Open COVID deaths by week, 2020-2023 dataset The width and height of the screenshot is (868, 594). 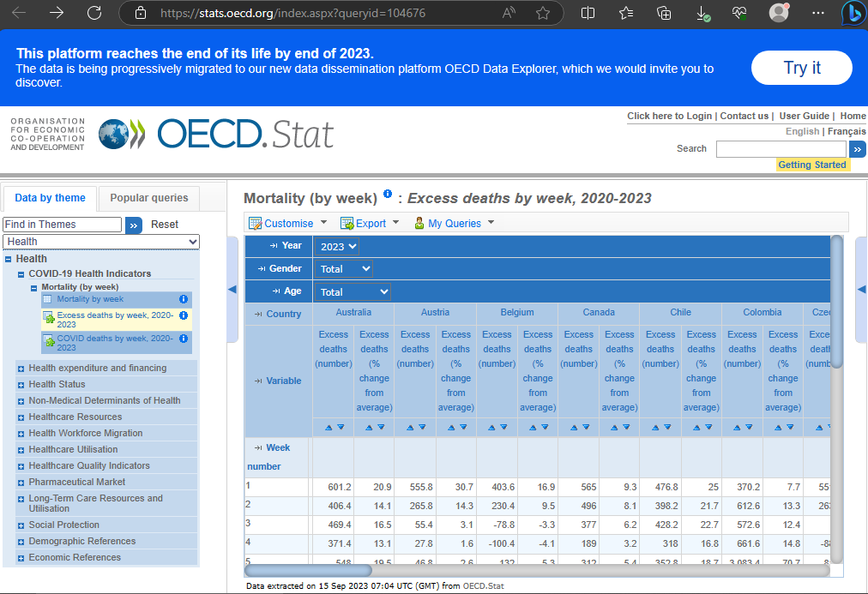point(115,343)
